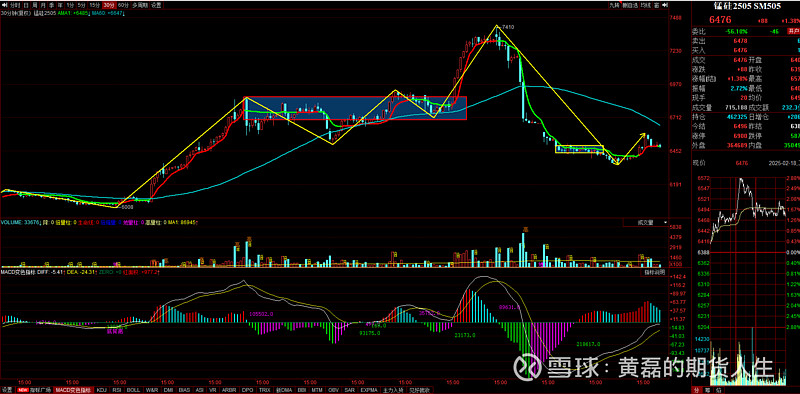The height and width of the screenshot is (394, 800).
Task: Click the left arrow icon before 分时
Action: tap(4, 5)
